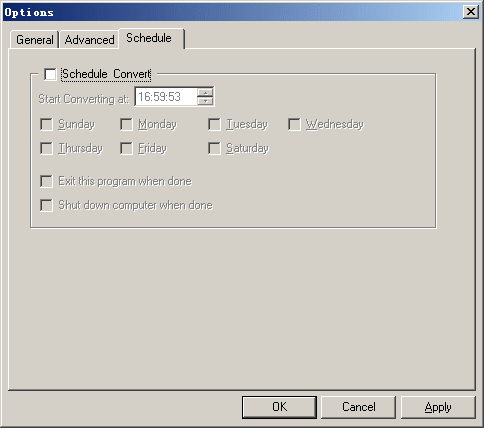Enable Exit this program when done

[x=46, y=182]
